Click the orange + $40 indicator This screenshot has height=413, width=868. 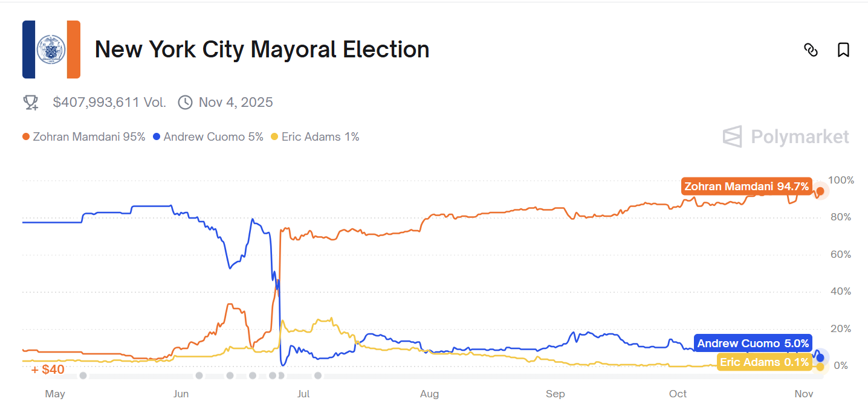[48, 369]
